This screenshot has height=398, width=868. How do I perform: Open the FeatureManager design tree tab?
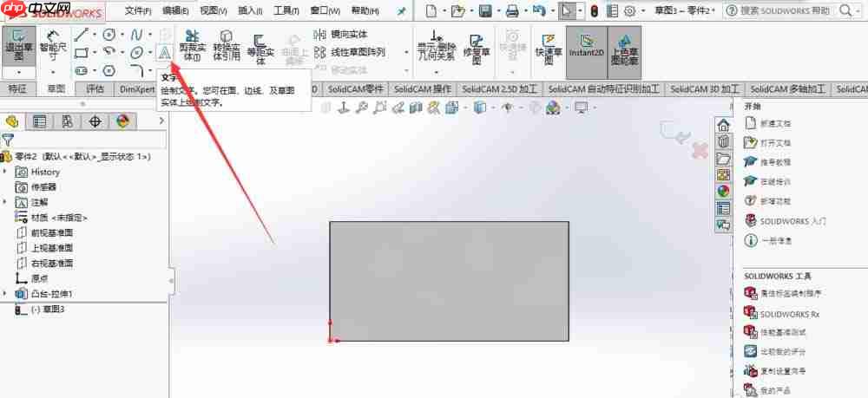point(12,121)
